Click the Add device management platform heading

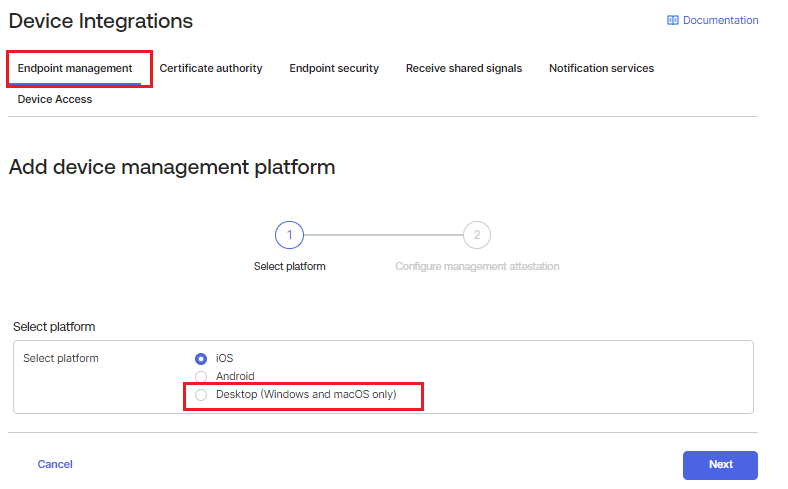(172, 167)
